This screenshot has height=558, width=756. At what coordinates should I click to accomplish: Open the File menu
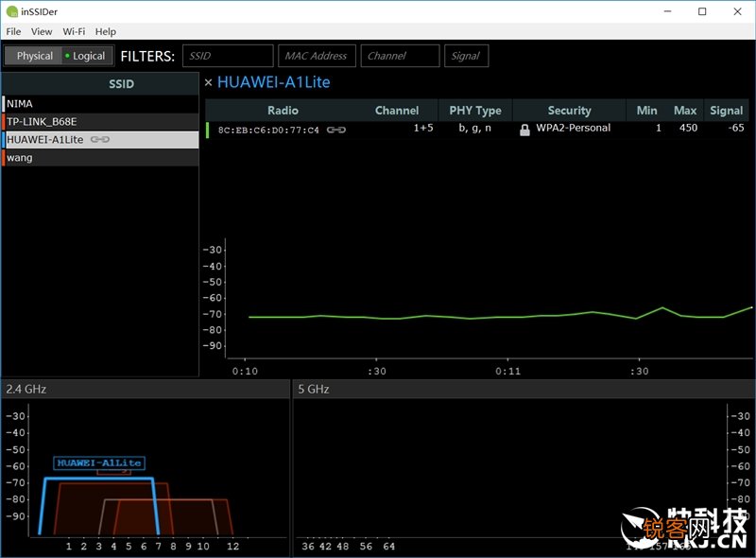(13, 31)
